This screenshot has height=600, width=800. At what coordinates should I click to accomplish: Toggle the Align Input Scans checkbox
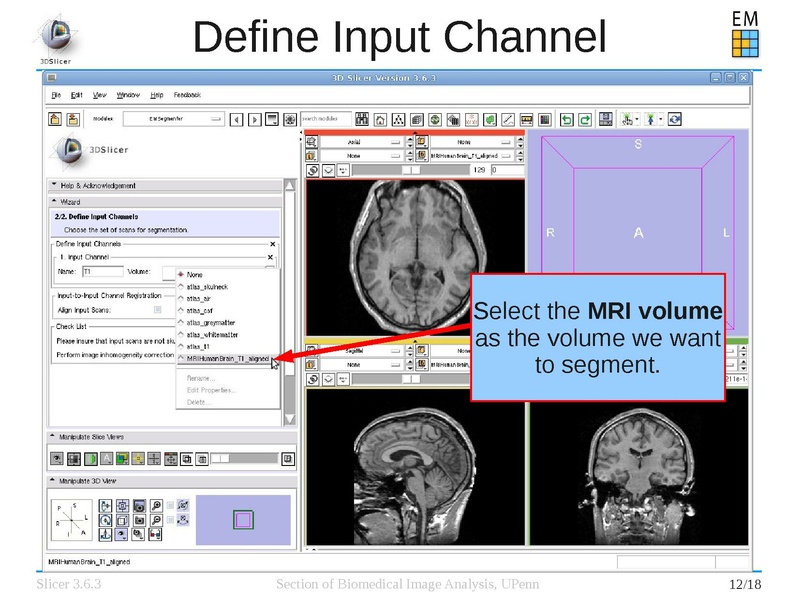[157, 310]
